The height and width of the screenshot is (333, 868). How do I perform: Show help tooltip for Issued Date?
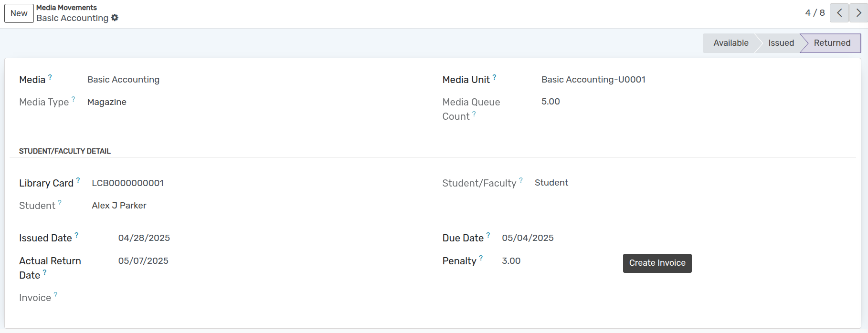pos(76,235)
